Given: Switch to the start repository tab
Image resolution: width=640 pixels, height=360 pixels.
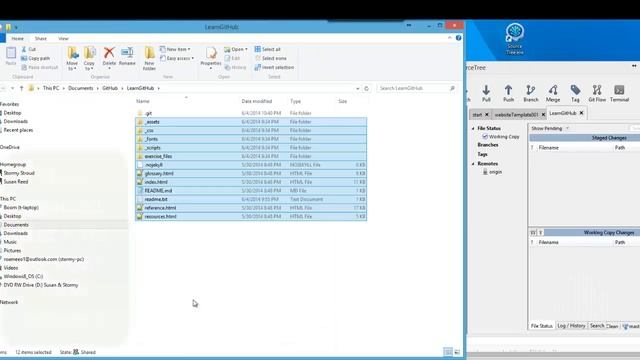Looking at the screenshot, I should point(477,115).
